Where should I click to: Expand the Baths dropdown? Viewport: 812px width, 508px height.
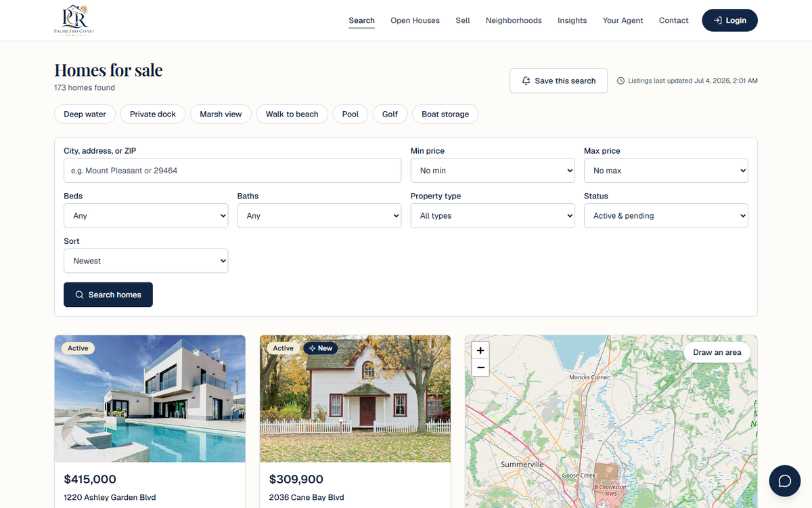(x=319, y=215)
